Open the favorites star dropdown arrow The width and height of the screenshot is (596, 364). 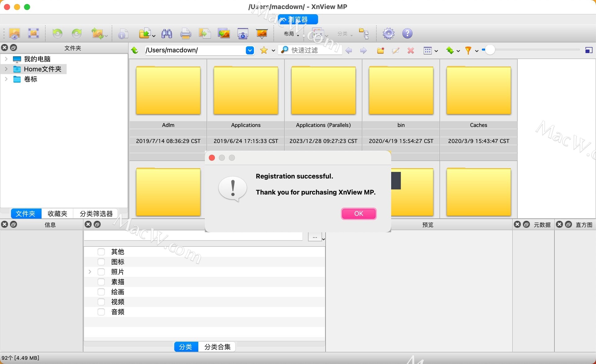point(273,51)
